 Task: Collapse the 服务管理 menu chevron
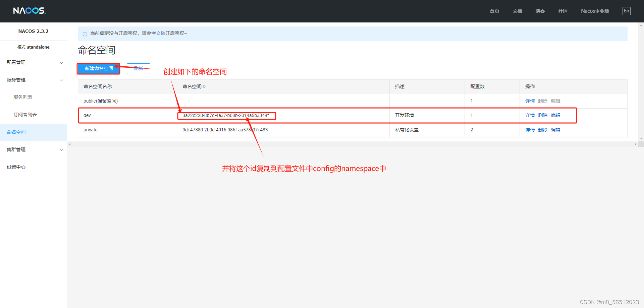pos(61,80)
